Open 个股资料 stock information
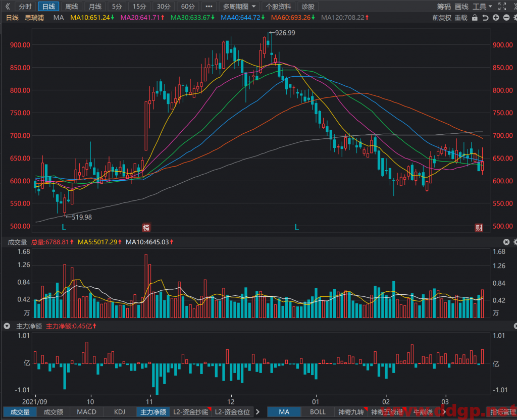This screenshot has height=420, width=517. (x=279, y=6)
